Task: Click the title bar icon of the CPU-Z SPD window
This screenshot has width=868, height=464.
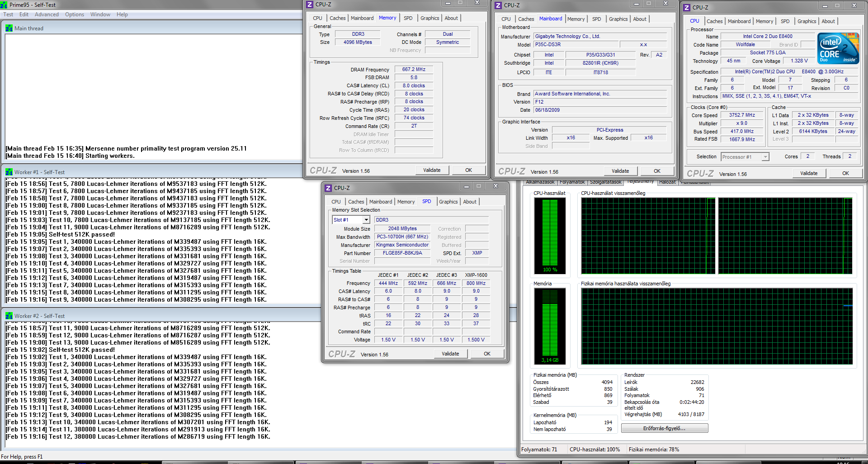Action: point(328,188)
